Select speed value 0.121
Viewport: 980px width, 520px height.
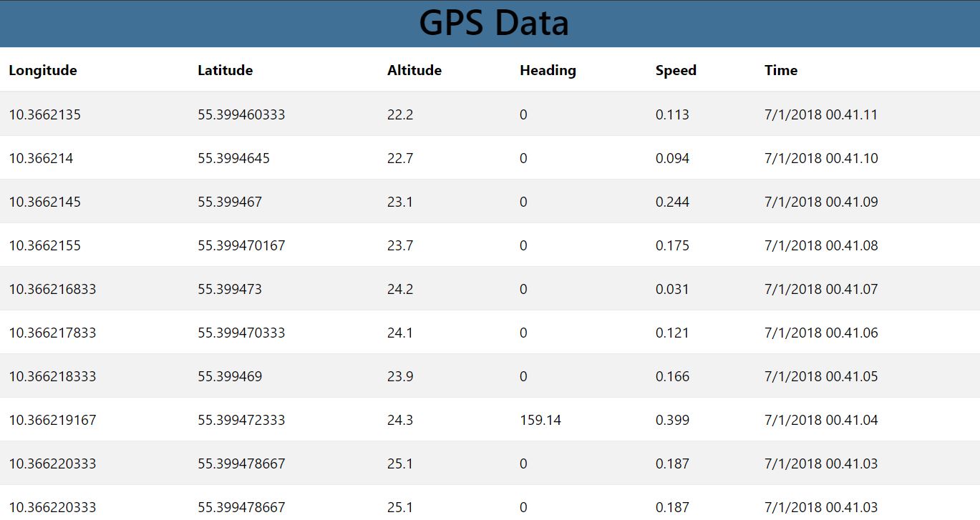(x=672, y=333)
